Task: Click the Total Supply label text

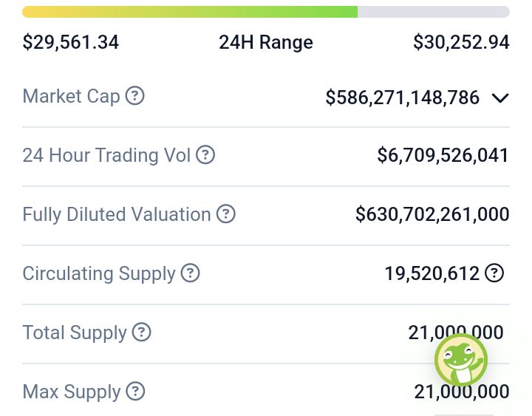Action: (75, 333)
